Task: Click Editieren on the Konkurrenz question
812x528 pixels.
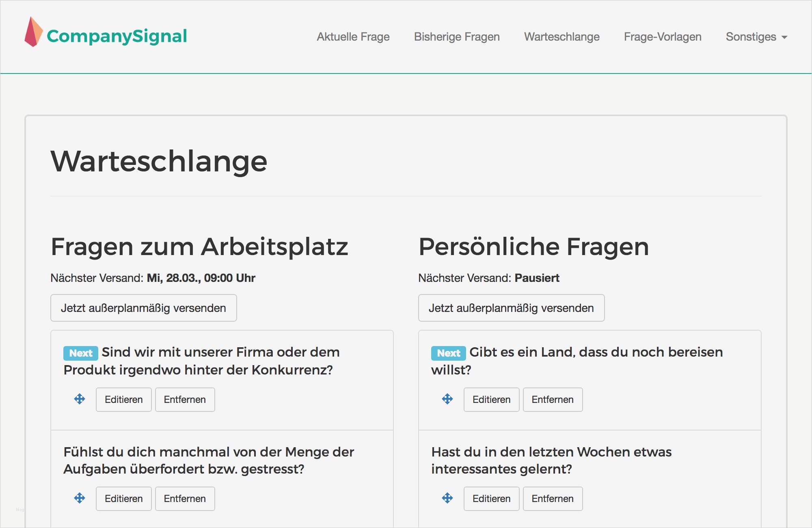Action: pos(123,399)
